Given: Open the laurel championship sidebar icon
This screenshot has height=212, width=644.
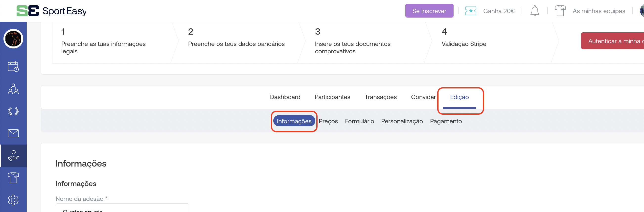Looking at the screenshot, I should tap(13, 111).
